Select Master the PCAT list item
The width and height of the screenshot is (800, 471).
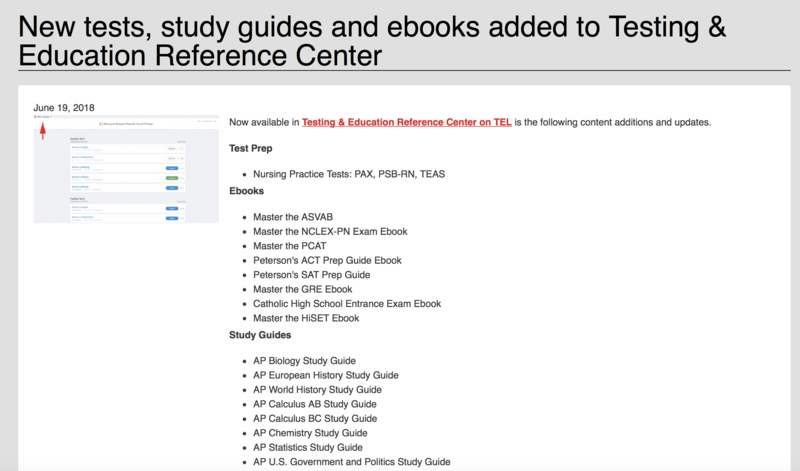(290, 246)
